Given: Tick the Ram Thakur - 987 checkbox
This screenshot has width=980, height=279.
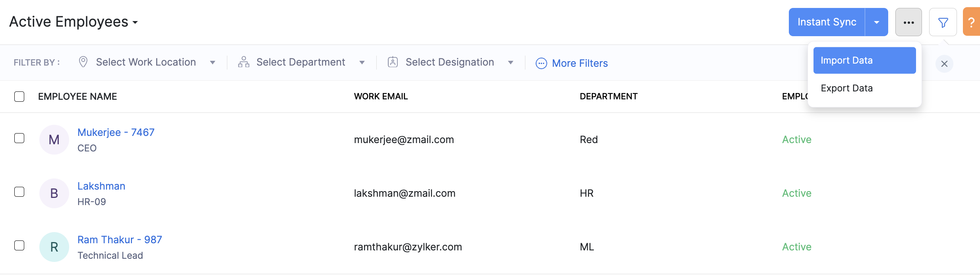Looking at the screenshot, I should (x=19, y=245).
